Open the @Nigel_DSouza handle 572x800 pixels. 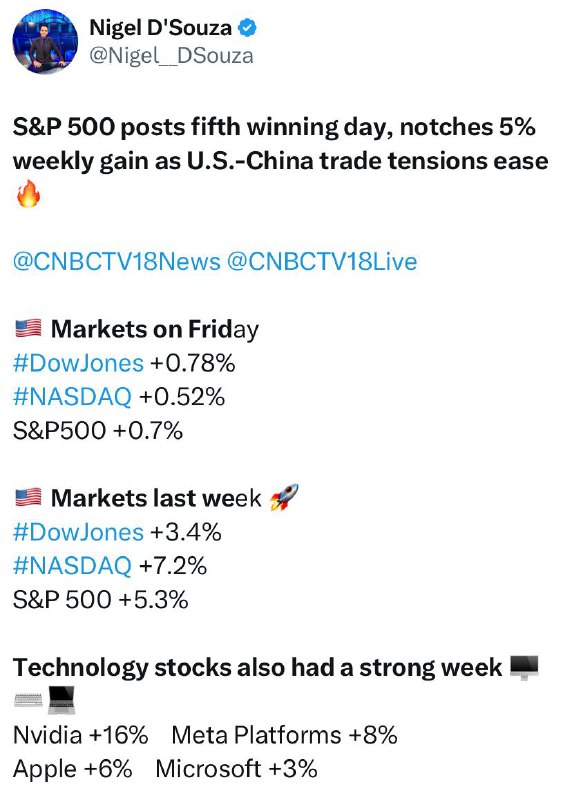tap(171, 56)
